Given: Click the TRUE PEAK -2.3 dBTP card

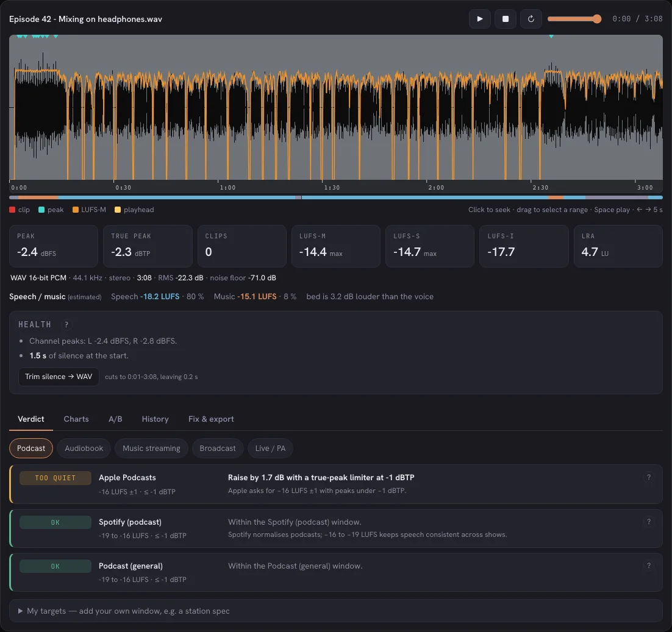Looking at the screenshot, I should 148,246.
